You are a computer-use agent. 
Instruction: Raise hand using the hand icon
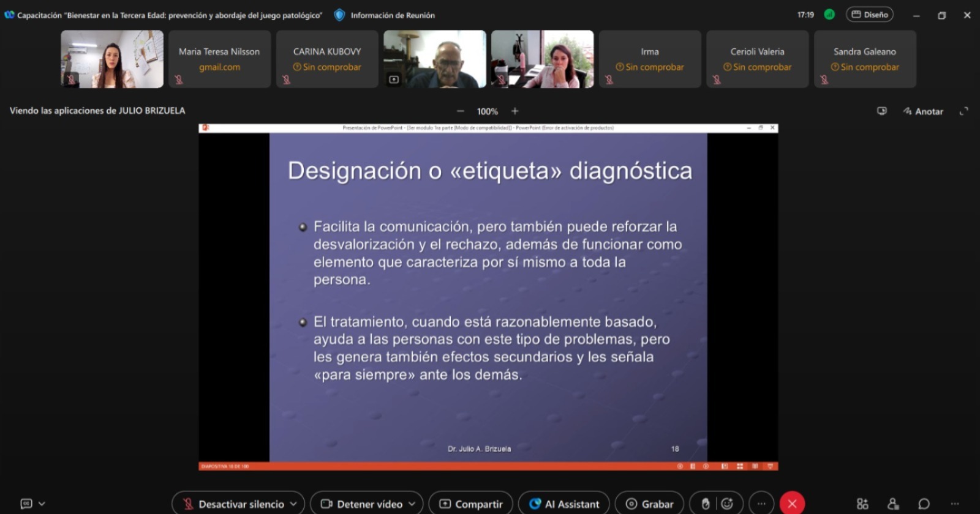[706, 504]
